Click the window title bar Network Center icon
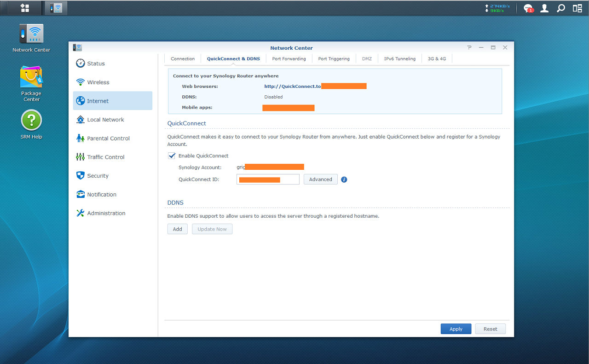Screen dimensions: 589x364 point(77,47)
